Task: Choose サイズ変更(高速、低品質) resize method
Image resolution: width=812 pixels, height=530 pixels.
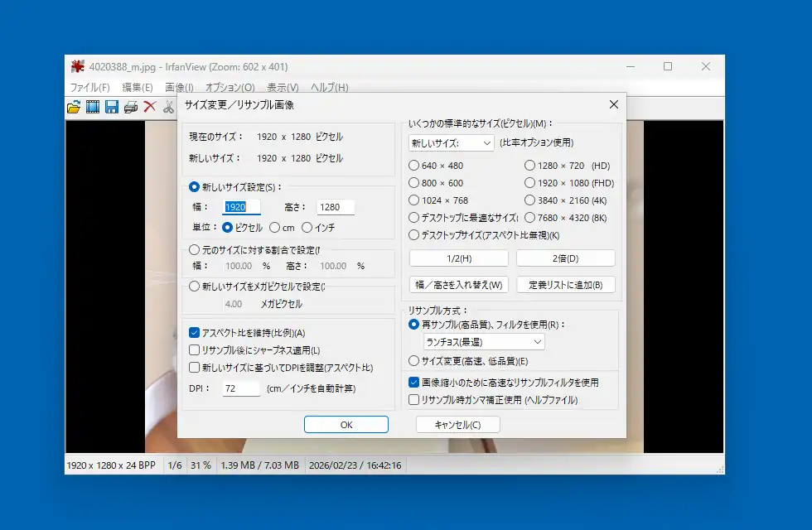Action: point(414,361)
